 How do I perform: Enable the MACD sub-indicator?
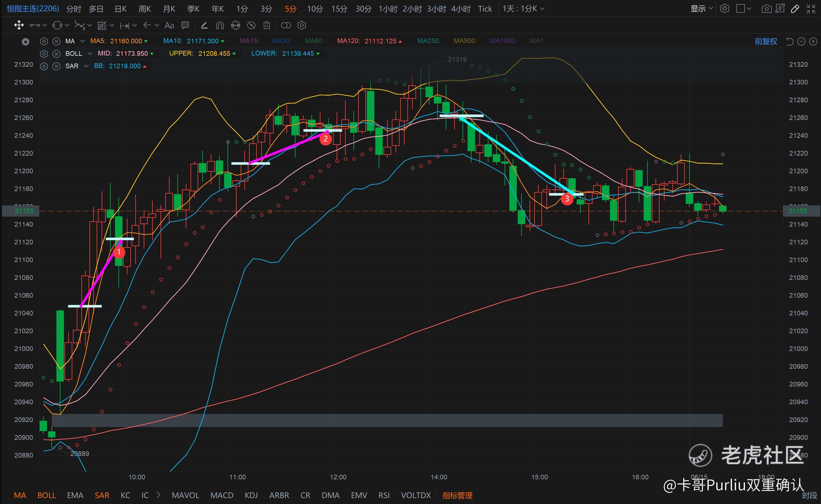(x=222, y=495)
